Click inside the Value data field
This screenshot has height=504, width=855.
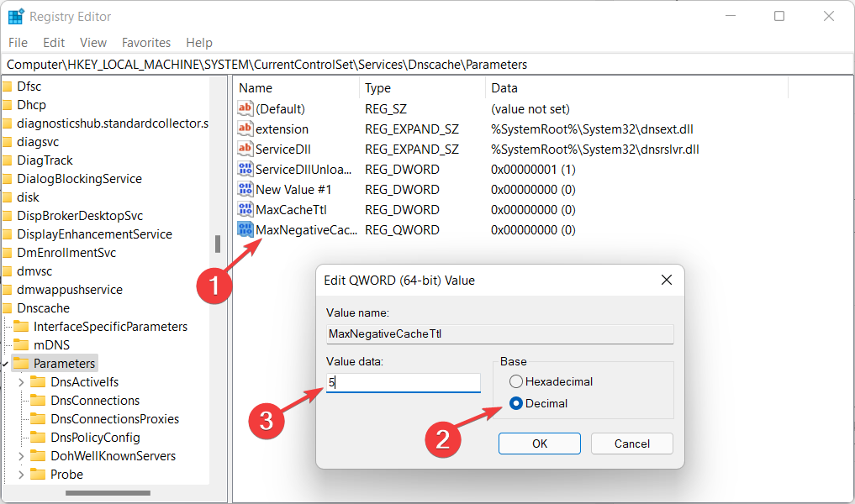pyautogui.click(x=404, y=383)
